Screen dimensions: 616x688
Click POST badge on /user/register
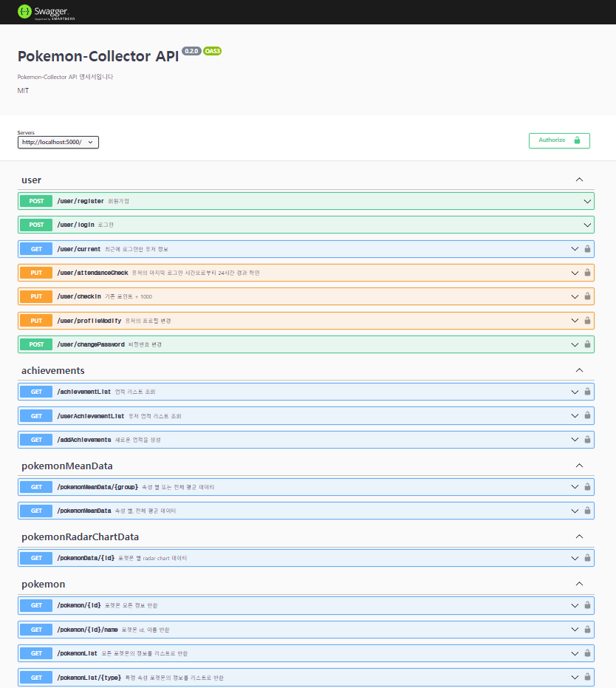36,201
